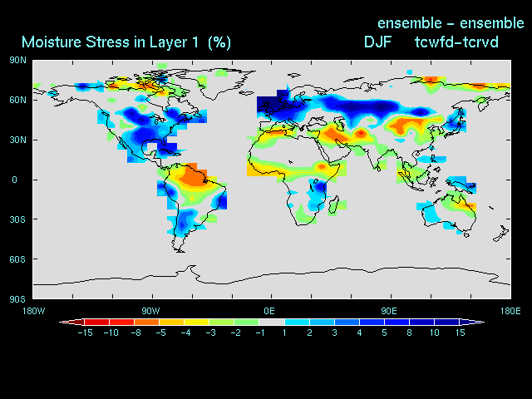Click the "0E" longitude label
Image resolution: width=532 pixels, height=399 pixels.
click(269, 311)
